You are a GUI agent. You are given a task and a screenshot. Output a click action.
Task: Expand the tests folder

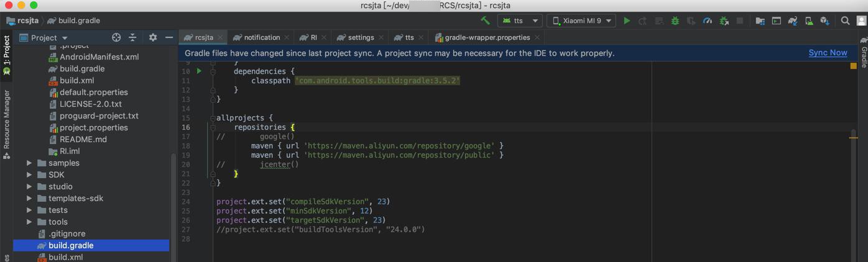29,210
